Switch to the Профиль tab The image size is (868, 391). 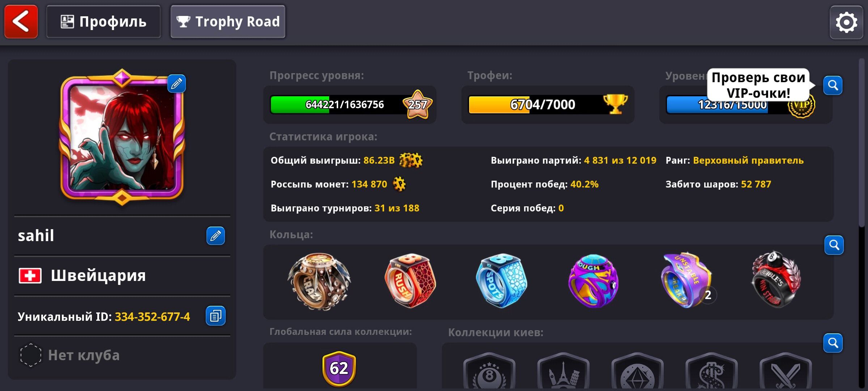pyautogui.click(x=103, y=22)
